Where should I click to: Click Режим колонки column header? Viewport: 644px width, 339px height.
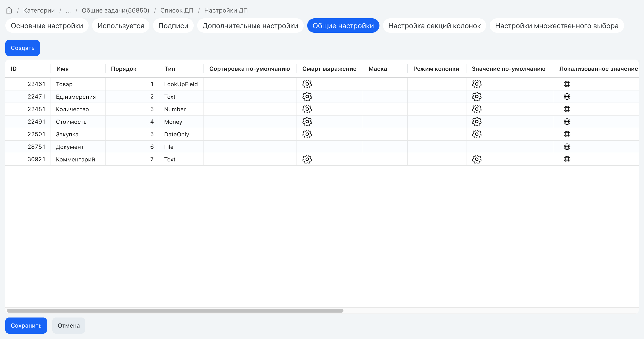437,69
